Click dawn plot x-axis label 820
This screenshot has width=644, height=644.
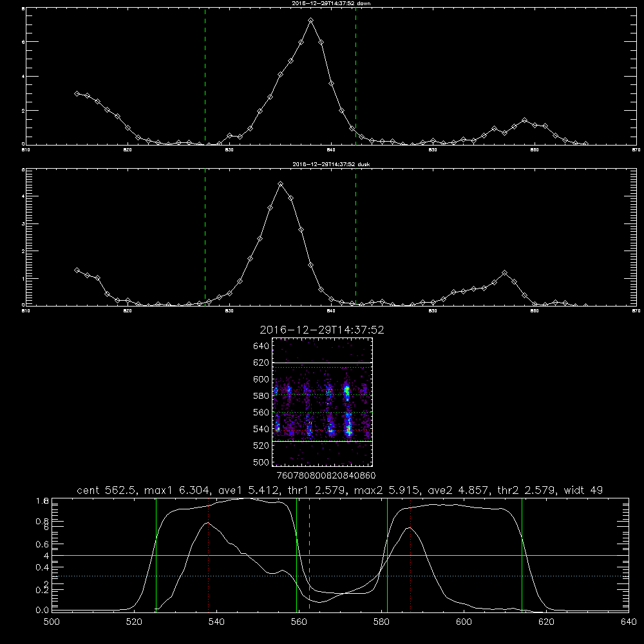[128, 150]
